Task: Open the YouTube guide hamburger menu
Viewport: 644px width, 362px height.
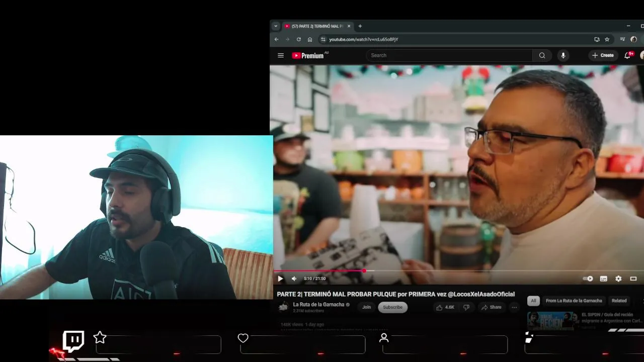Action: pyautogui.click(x=281, y=55)
